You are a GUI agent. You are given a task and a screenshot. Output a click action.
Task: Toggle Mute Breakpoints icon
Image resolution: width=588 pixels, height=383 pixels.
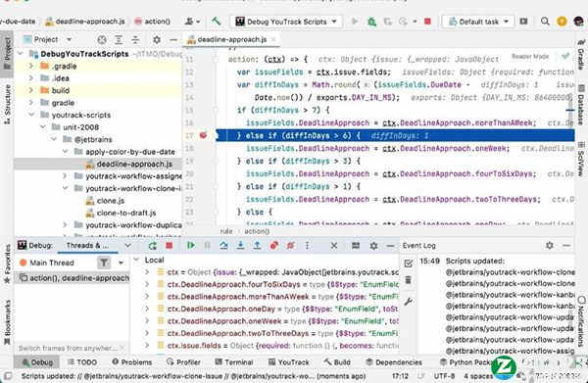291,246
